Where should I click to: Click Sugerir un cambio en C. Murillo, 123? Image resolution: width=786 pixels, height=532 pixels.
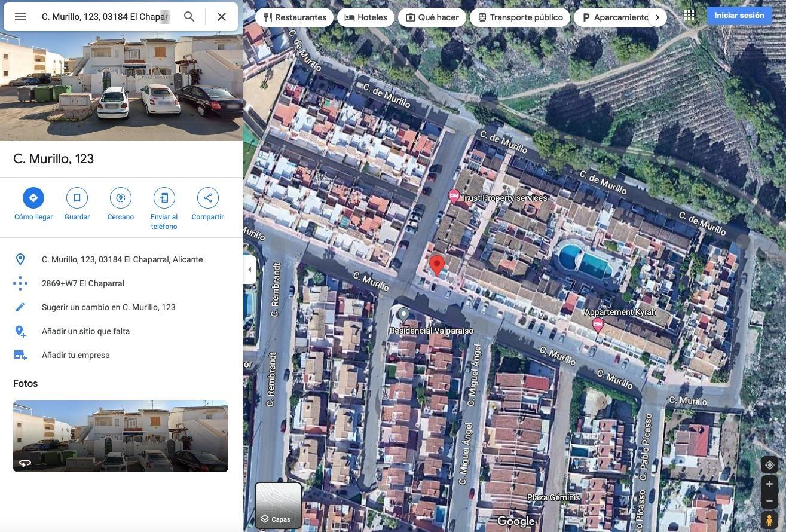point(109,307)
